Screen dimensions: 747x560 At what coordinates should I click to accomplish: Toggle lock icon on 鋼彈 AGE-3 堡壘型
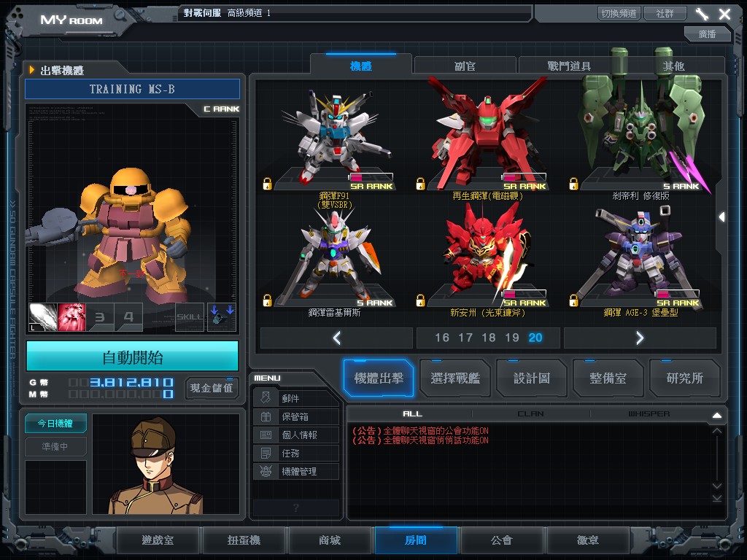tap(573, 300)
